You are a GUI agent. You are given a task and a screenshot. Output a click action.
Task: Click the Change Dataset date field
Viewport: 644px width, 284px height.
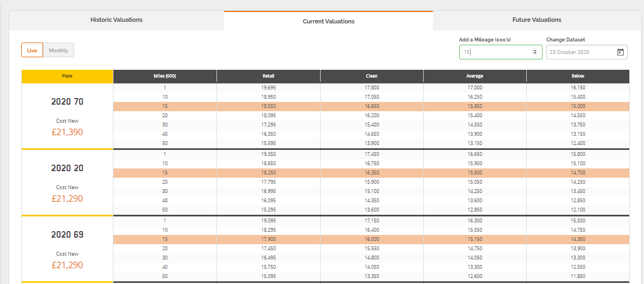click(x=587, y=52)
